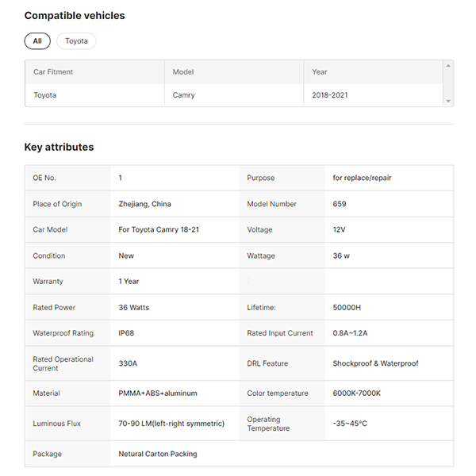
Task: Click the Operating Temperature value -35~45°C
Action: [x=350, y=424]
